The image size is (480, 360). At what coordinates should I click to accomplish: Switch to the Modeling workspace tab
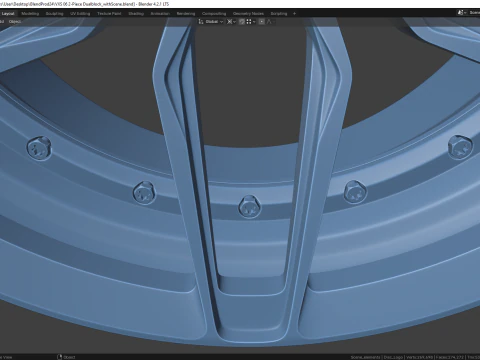[x=30, y=14]
